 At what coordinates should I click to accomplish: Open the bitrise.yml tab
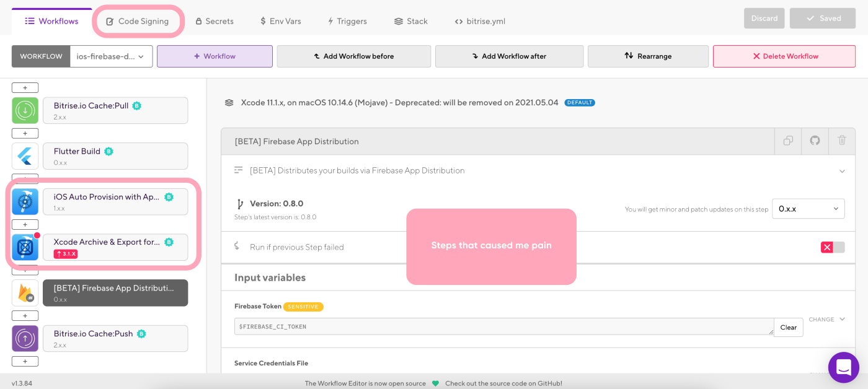pos(479,20)
